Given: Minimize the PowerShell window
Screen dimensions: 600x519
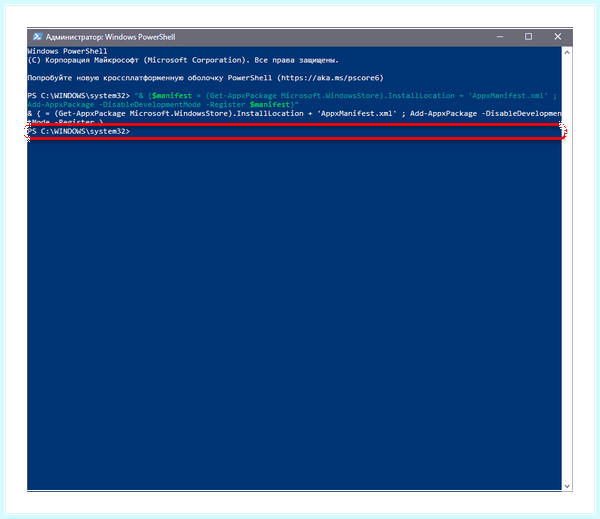Looking at the screenshot, I should [500, 37].
